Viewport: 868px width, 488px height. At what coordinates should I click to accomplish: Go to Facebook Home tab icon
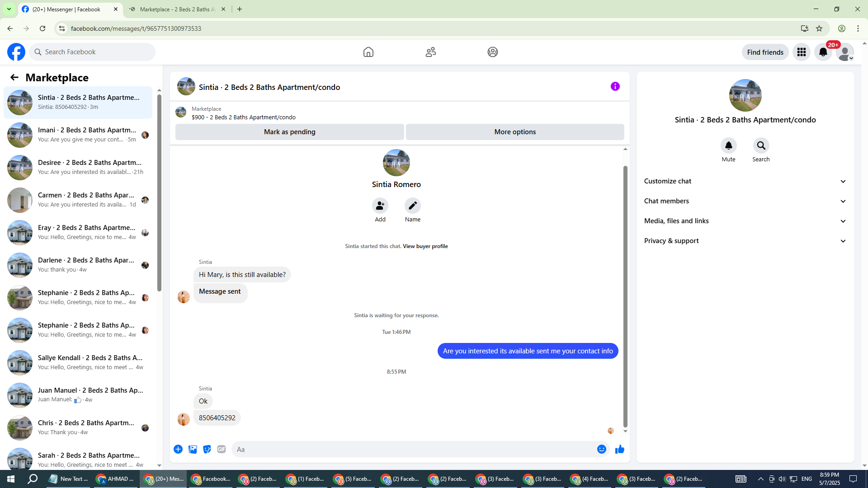[368, 52]
